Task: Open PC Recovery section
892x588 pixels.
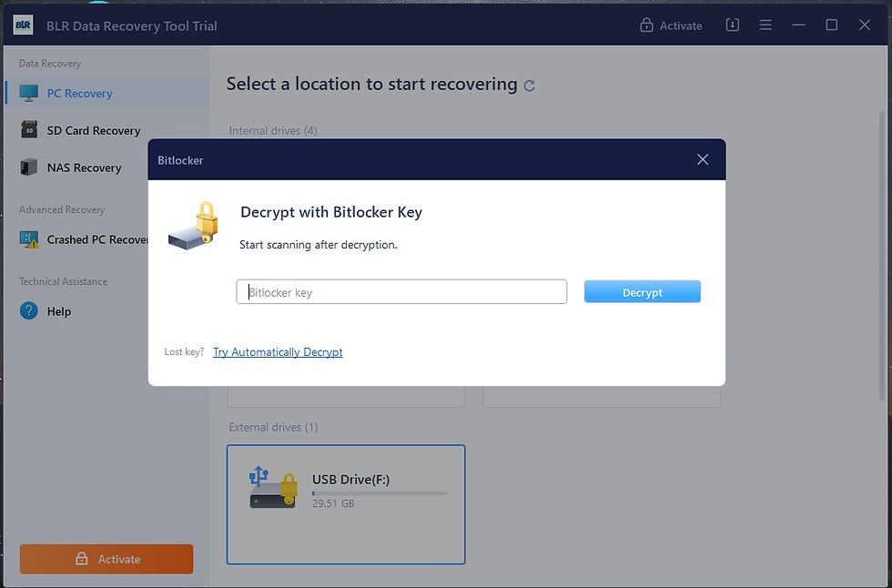Action: click(107, 93)
